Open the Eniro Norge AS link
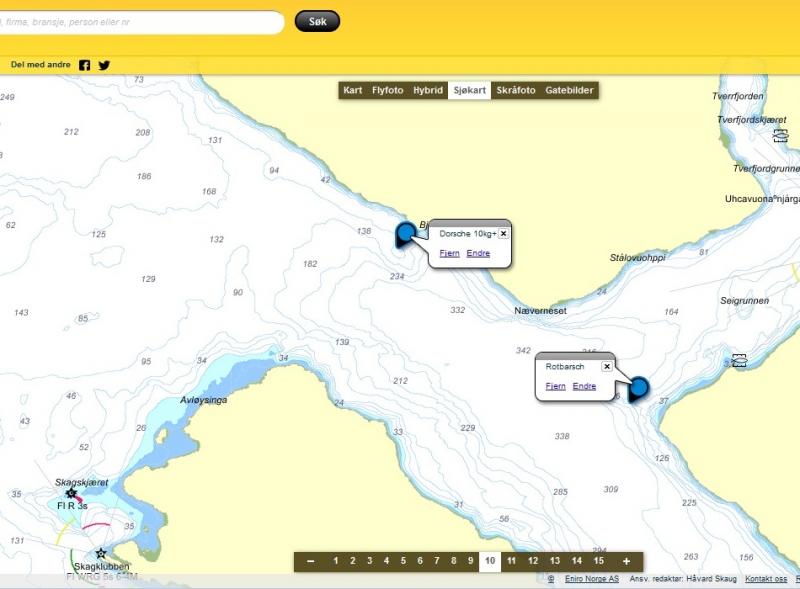Viewport: 800px width, 589px height. [x=590, y=579]
